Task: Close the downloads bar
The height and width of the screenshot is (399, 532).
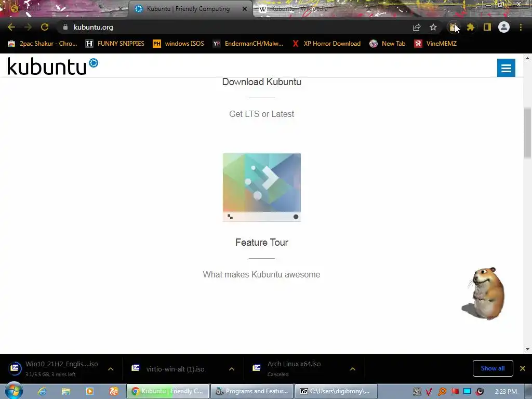Action: pos(523,368)
